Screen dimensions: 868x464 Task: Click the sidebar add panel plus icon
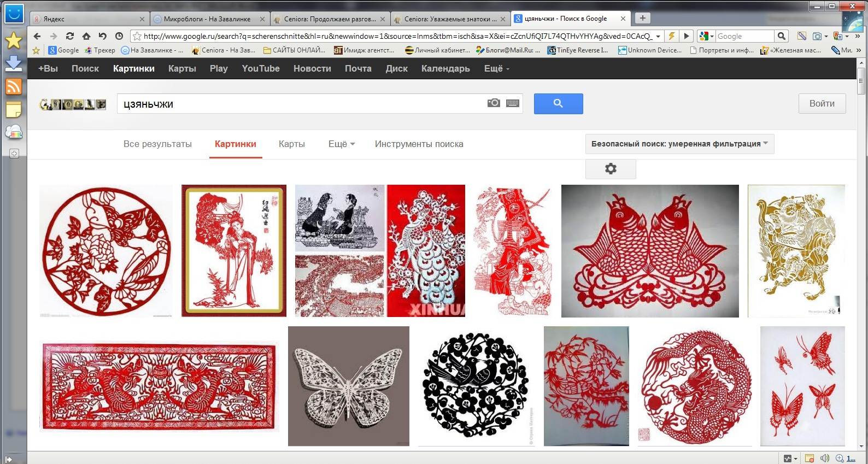[14, 154]
